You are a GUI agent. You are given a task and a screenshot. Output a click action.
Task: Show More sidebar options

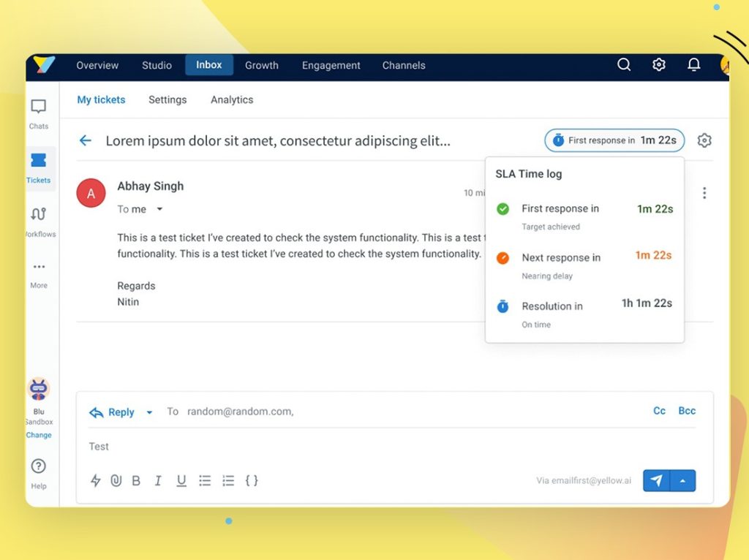click(x=39, y=276)
